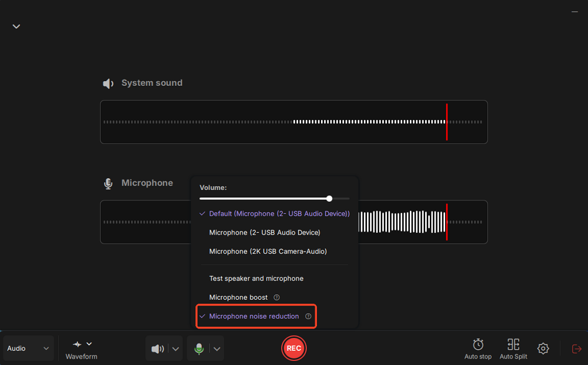Start recording with the REC button
The width and height of the screenshot is (588, 365).
[293, 348]
